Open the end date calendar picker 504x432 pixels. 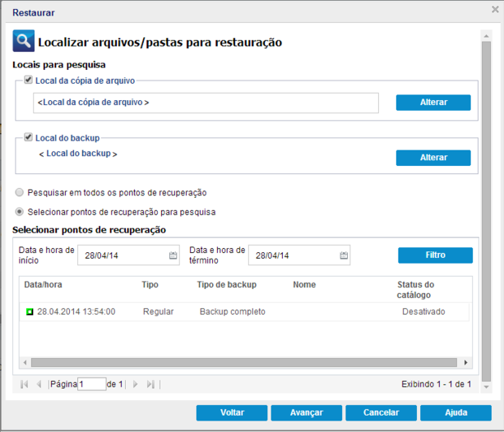click(x=344, y=255)
